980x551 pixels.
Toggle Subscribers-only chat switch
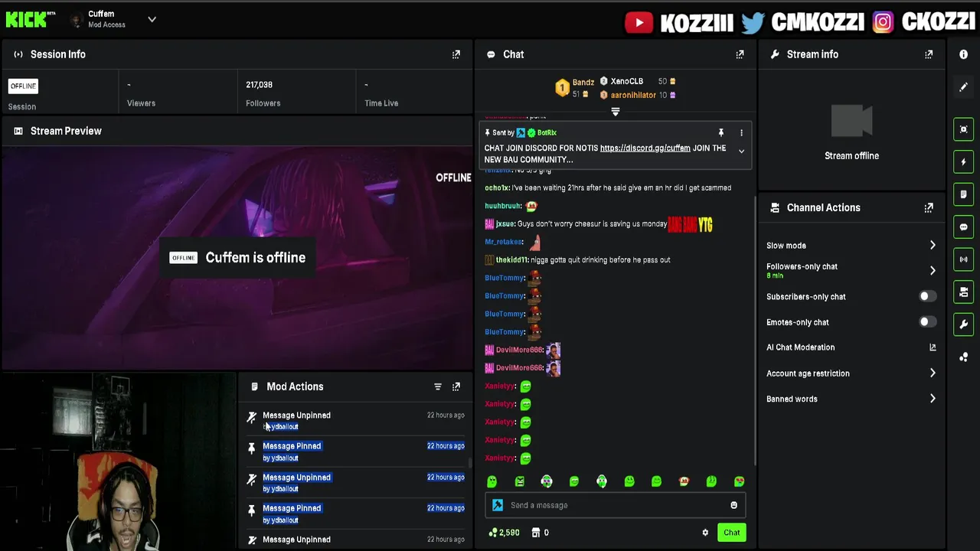coord(927,296)
